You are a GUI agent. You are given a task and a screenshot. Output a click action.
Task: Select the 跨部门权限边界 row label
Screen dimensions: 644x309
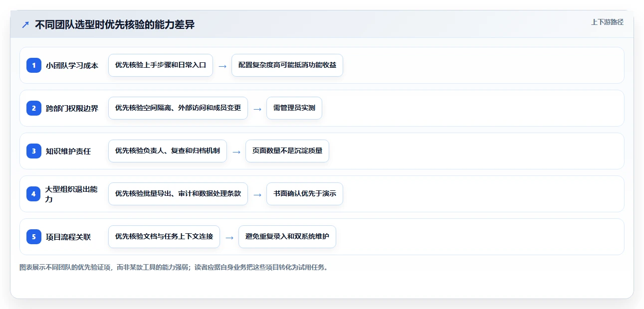click(72, 108)
